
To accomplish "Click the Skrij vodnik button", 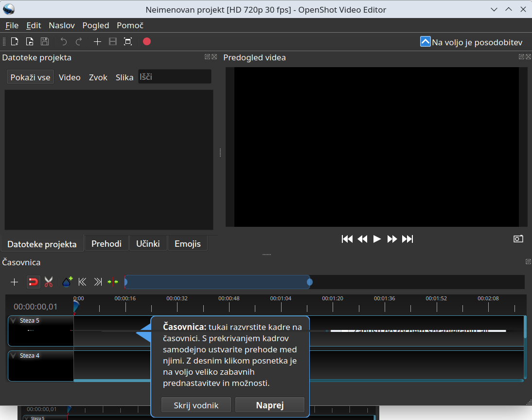I will click(x=196, y=405).
